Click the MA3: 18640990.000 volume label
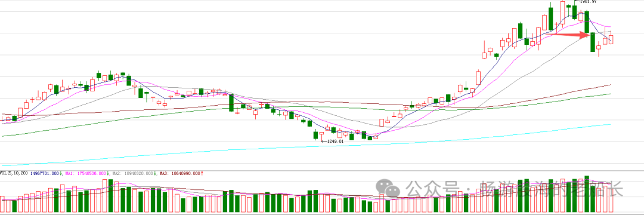The height and width of the screenshot is (215, 644). point(179,173)
